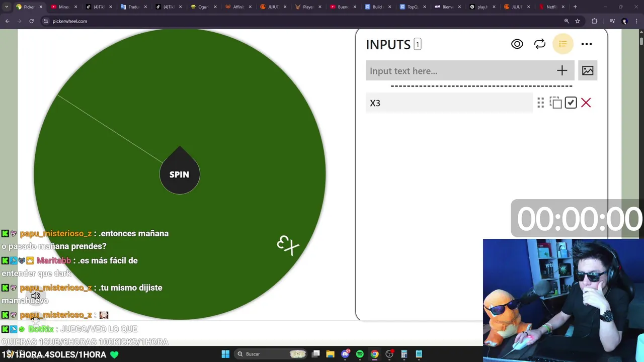Click the page vertical scrollbar thumb
This screenshot has width=644, height=362.
coord(641,41)
